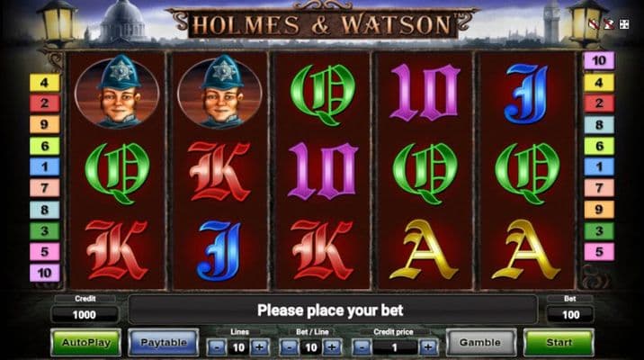
Task: Click the Credit value field showing 1000
Action: coord(85,315)
